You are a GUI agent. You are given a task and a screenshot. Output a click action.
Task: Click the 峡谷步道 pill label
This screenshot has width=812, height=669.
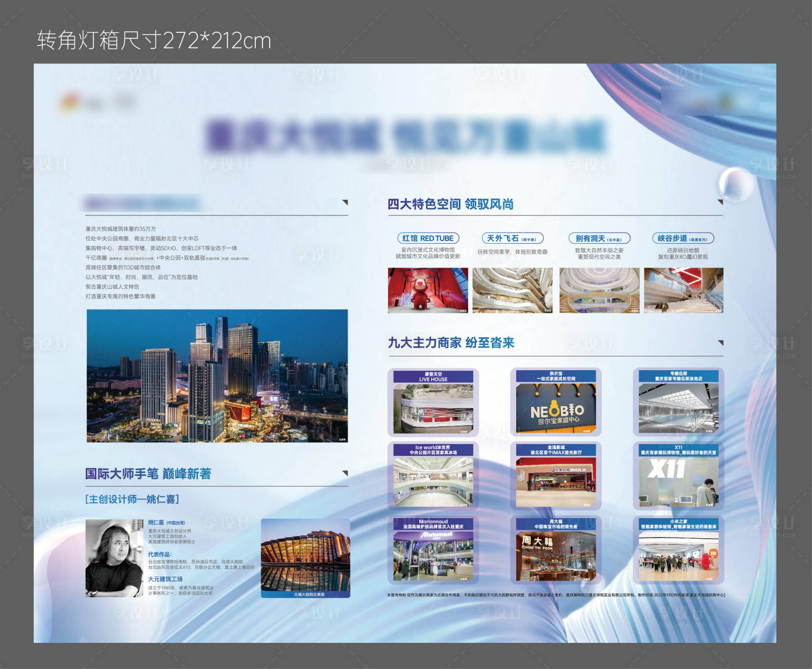pos(683,238)
